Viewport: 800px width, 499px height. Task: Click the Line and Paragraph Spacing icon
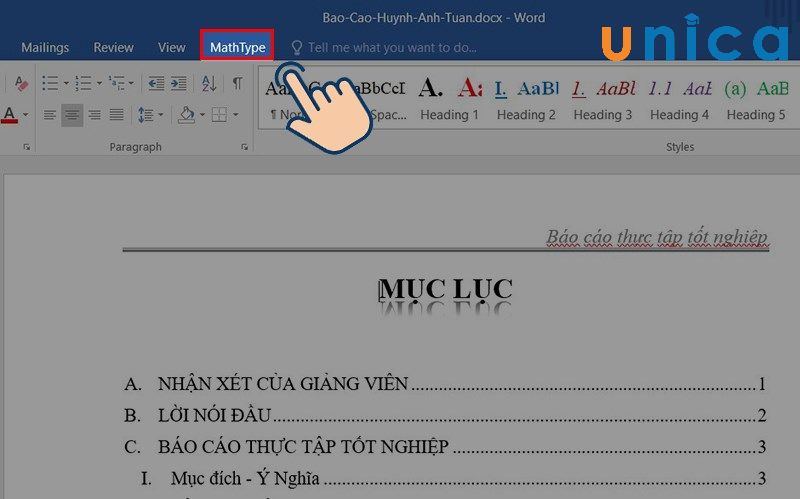(x=146, y=115)
